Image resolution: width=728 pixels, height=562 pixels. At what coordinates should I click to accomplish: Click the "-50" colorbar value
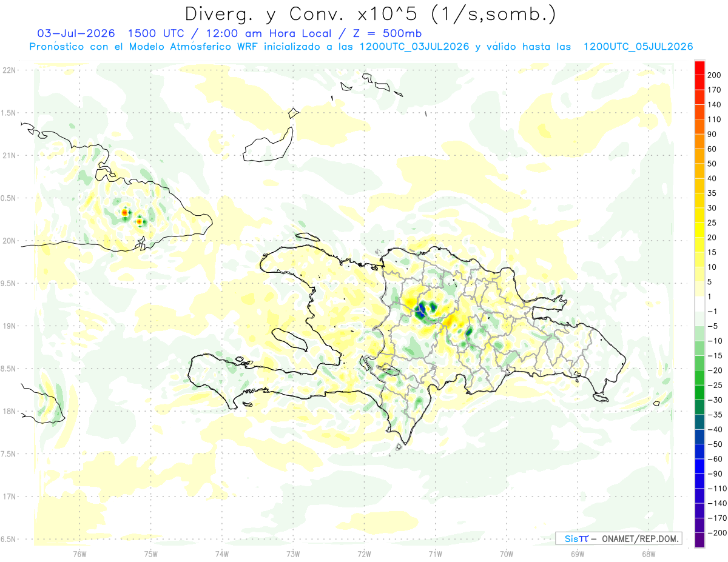714,444
